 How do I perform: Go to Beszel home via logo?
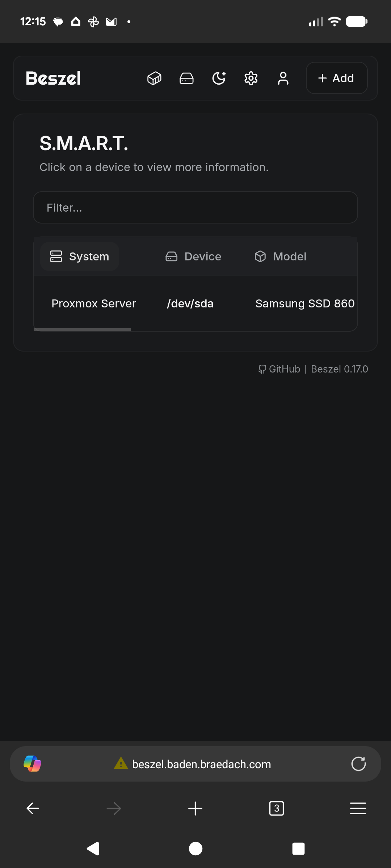pyautogui.click(x=53, y=78)
